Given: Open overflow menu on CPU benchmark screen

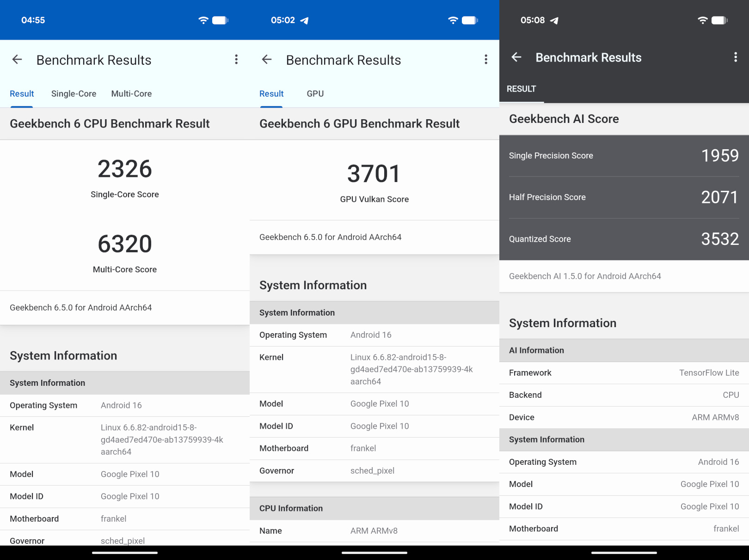Looking at the screenshot, I should point(236,60).
